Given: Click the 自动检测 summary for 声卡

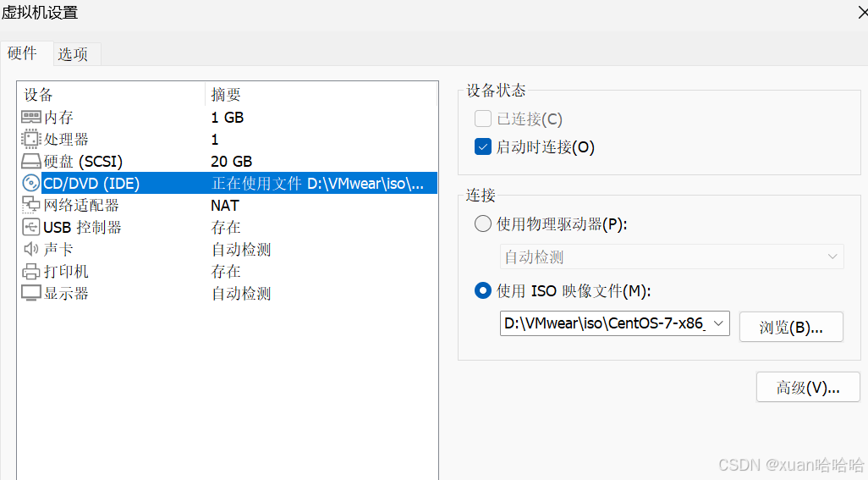Looking at the screenshot, I should click(241, 250).
